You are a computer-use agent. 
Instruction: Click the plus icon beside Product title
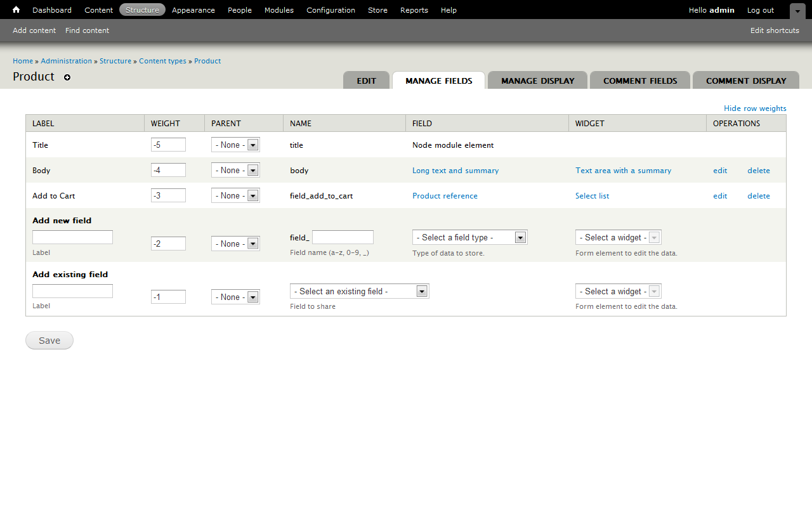tap(67, 77)
